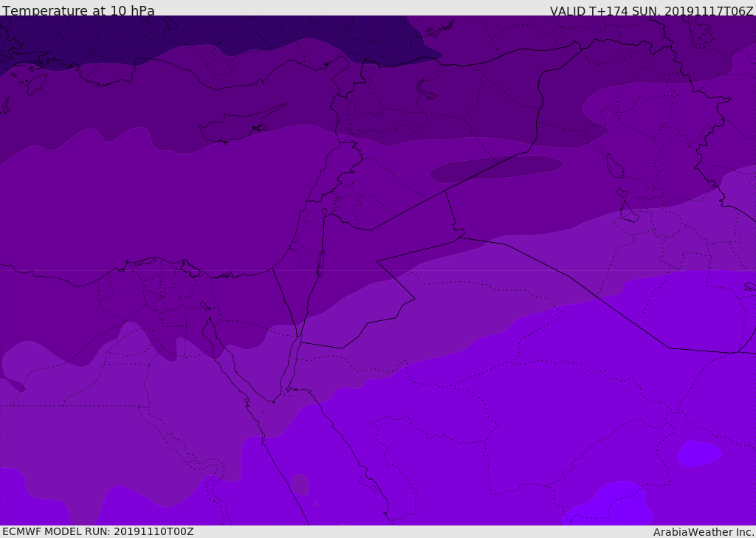Click the small contour patch in Red Sea

300,484
